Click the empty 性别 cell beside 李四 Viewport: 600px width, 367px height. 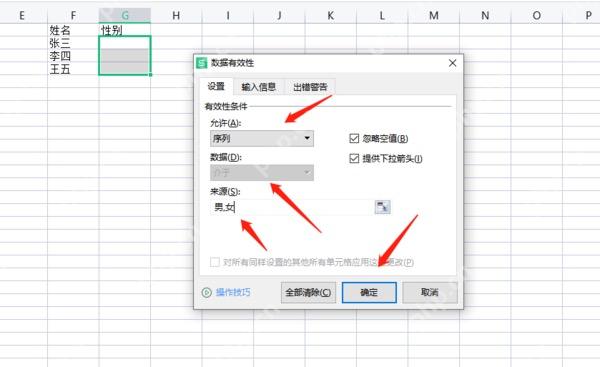[x=125, y=55]
